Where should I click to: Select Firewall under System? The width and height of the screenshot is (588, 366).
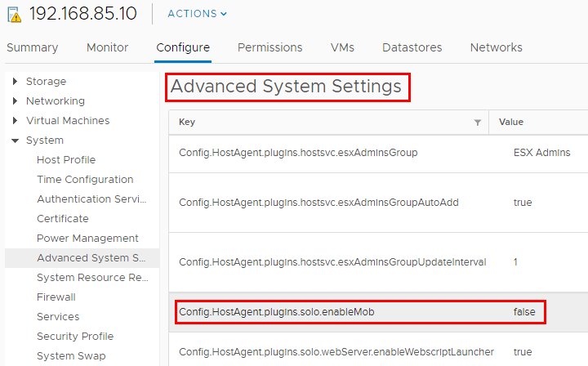[x=56, y=297]
